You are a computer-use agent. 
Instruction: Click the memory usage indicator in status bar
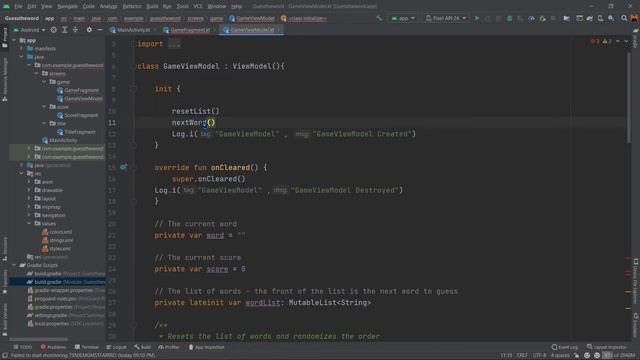618,356
